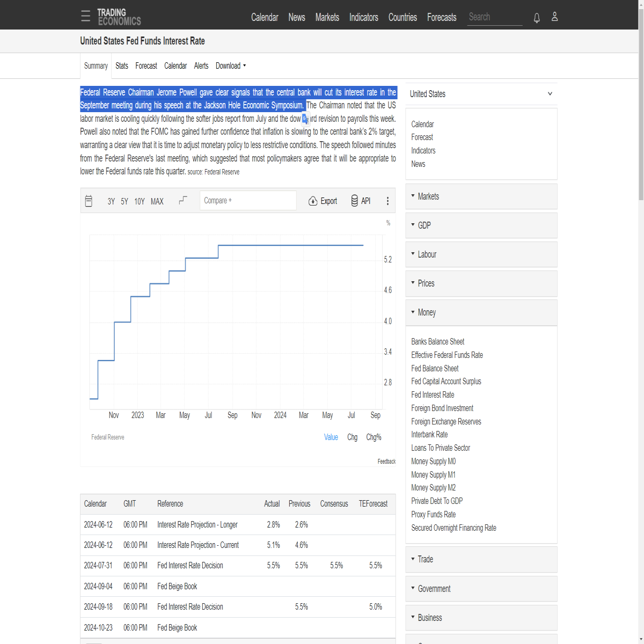The width and height of the screenshot is (644, 644).
Task: Open Fed Capital Account Surplus link
Action: (x=446, y=381)
